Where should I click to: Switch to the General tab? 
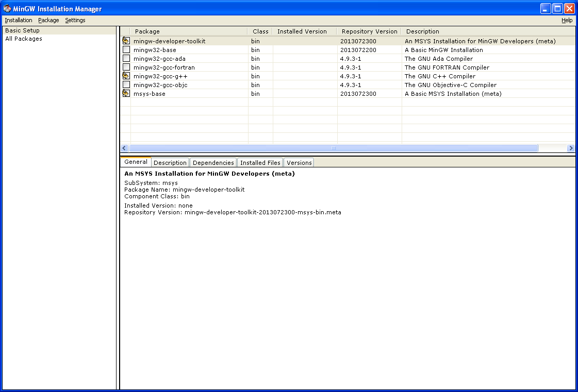click(x=136, y=162)
